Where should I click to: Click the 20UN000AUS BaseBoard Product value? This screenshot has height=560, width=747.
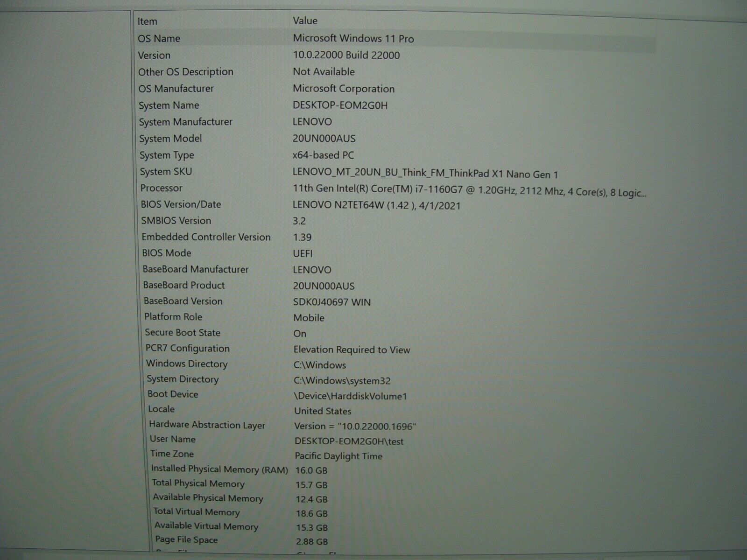pyautogui.click(x=324, y=286)
